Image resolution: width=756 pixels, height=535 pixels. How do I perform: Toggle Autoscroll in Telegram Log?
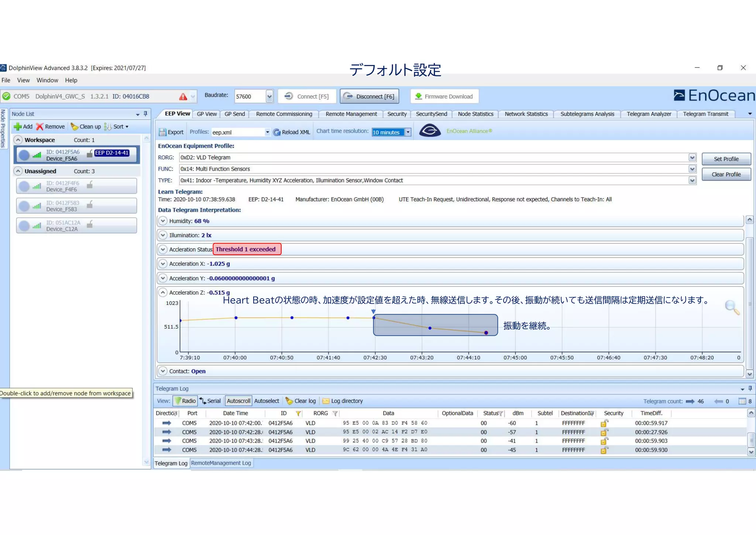tap(238, 401)
